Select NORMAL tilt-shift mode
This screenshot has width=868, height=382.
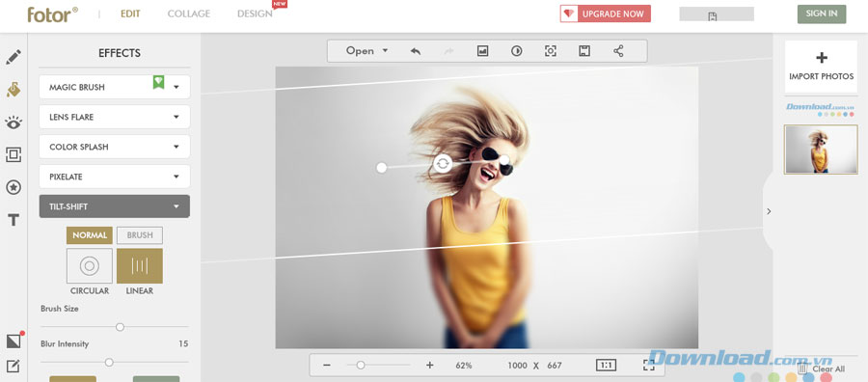90,235
